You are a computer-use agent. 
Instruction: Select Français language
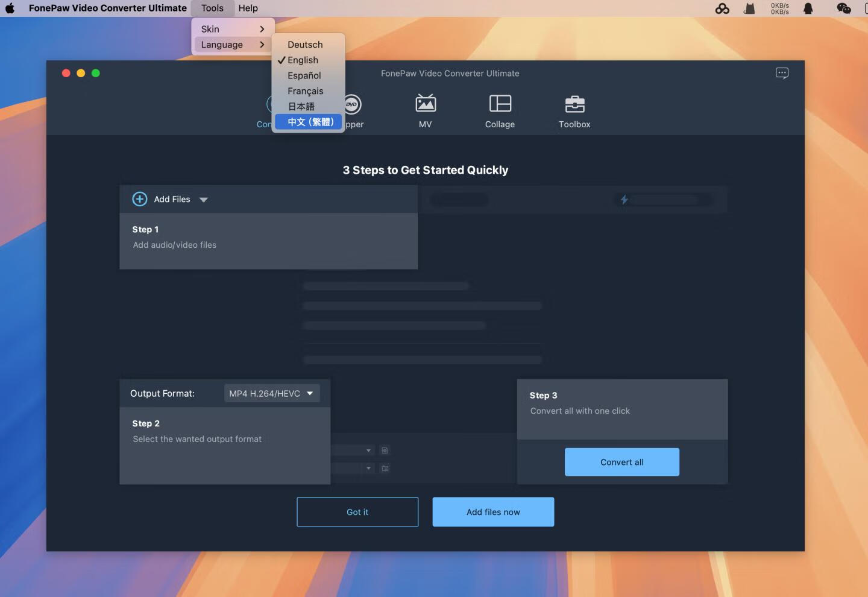pyautogui.click(x=309, y=91)
